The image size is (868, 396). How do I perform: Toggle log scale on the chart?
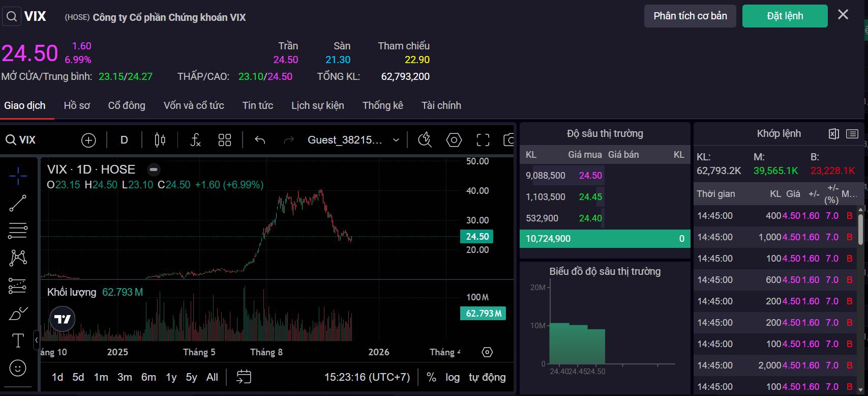(x=452, y=377)
